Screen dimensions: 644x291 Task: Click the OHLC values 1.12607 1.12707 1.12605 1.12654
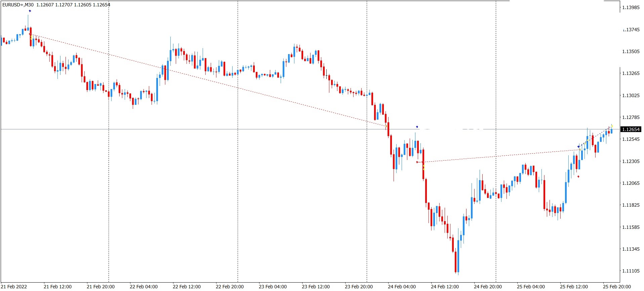click(73, 5)
